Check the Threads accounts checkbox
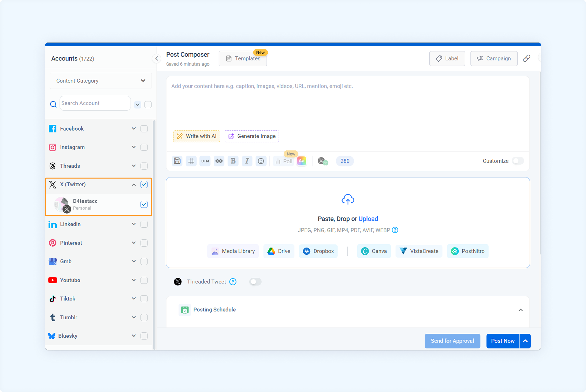The image size is (586, 392). [x=144, y=166]
